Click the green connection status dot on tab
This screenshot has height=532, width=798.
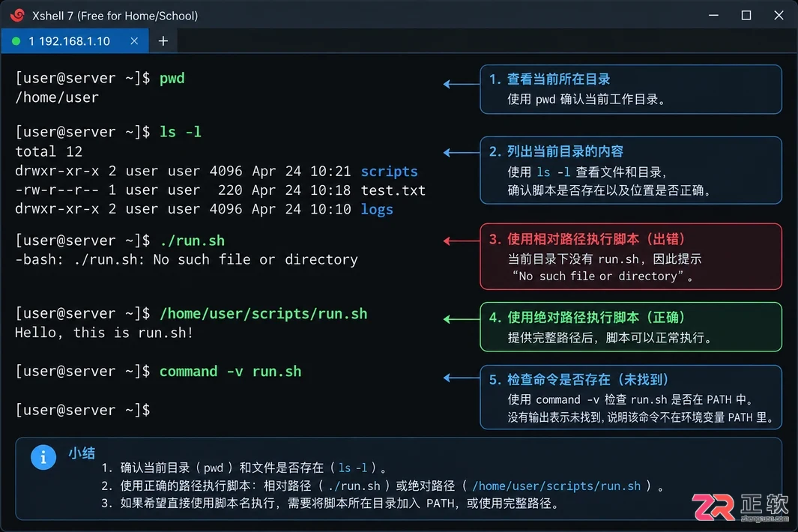point(16,41)
